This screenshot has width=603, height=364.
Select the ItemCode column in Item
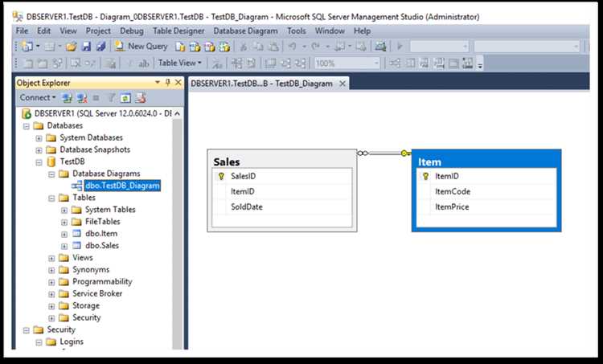(486, 191)
